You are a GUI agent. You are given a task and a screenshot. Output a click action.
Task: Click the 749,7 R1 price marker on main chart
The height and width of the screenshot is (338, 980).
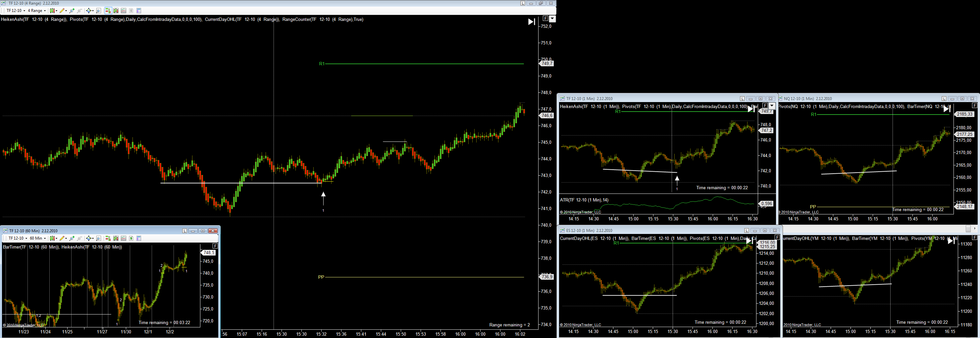coord(547,64)
